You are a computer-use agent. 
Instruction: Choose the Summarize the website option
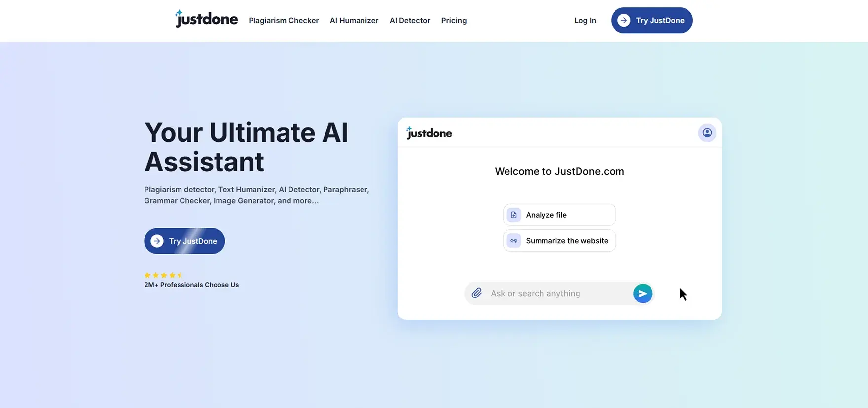(559, 241)
